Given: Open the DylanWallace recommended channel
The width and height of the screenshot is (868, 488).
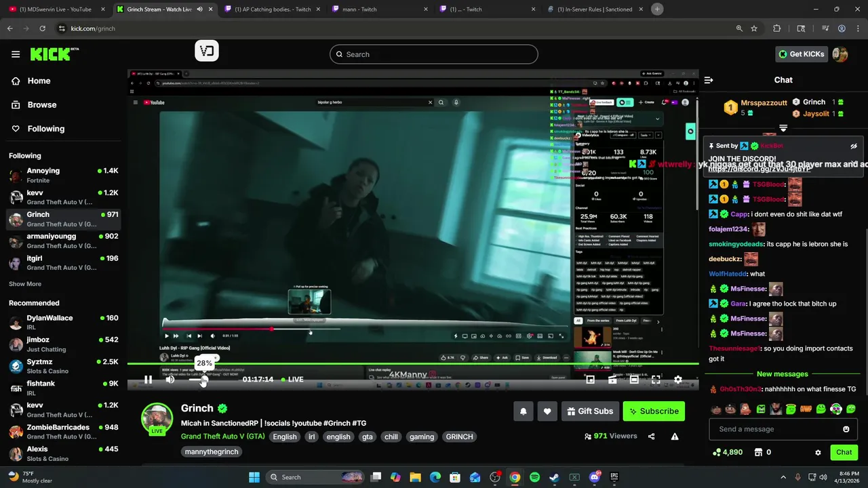Looking at the screenshot, I should click(64, 322).
